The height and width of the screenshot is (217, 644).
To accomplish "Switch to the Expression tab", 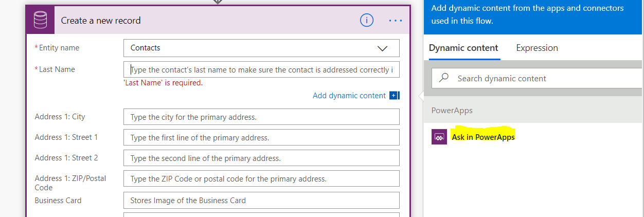I will click(537, 48).
